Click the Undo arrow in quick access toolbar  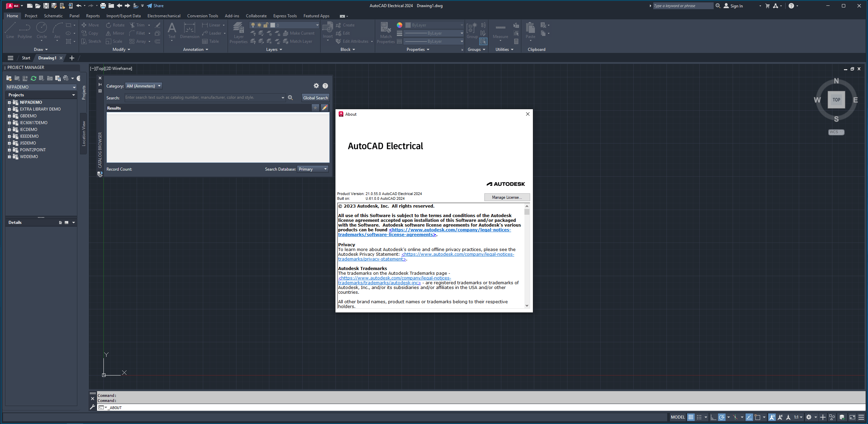79,6
